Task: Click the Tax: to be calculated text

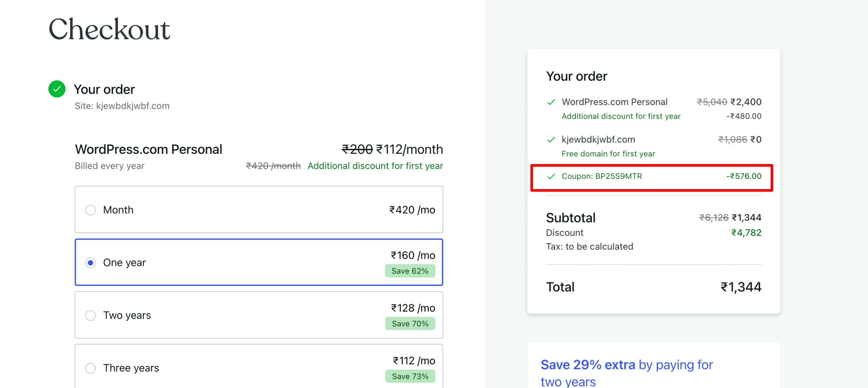Action: [x=589, y=246]
